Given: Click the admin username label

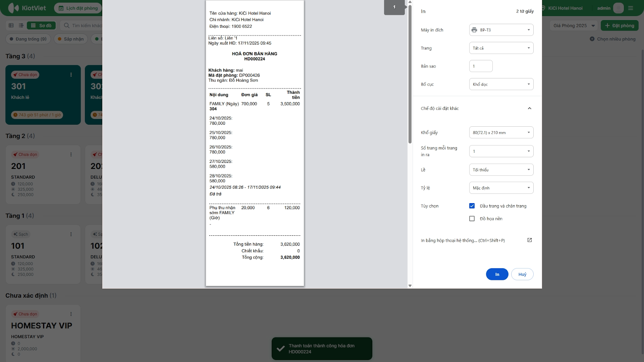Looking at the screenshot, I should click(x=604, y=8).
